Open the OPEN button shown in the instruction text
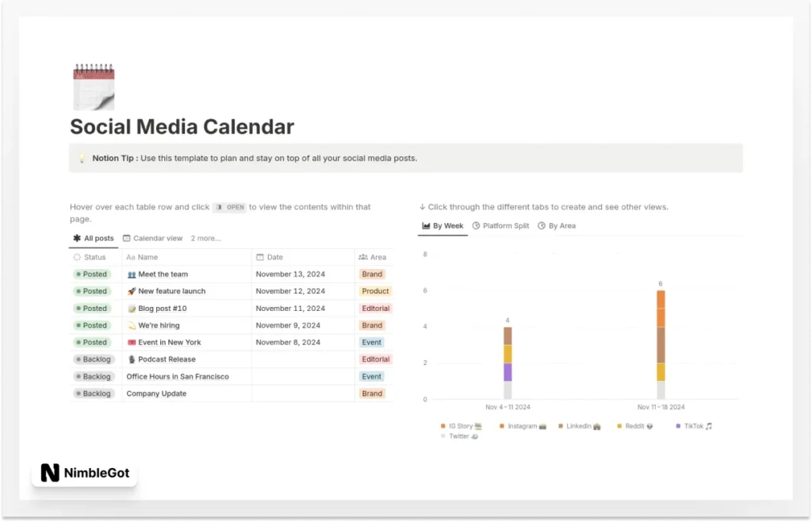The height and width of the screenshot is (522, 812). point(230,207)
